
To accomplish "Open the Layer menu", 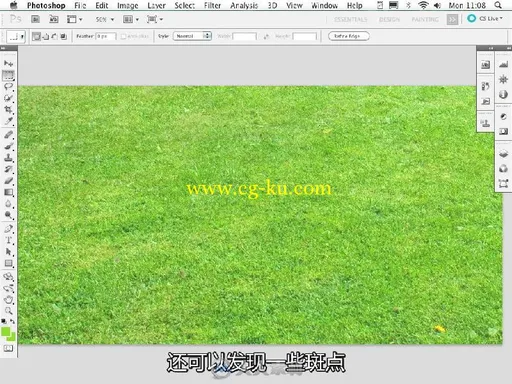I will (x=157, y=5).
